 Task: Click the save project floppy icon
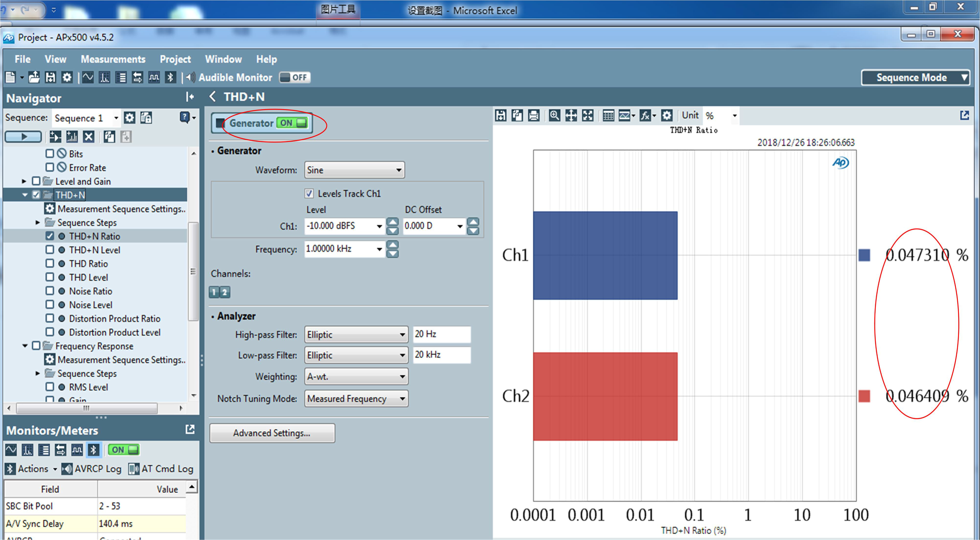coord(50,78)
